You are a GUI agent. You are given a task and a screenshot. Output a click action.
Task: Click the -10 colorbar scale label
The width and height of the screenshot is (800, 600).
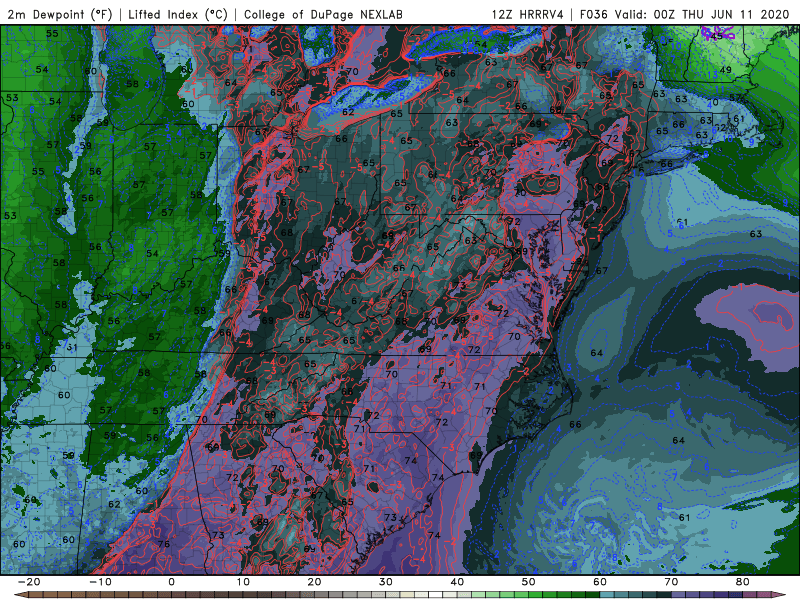pos(100,582)
